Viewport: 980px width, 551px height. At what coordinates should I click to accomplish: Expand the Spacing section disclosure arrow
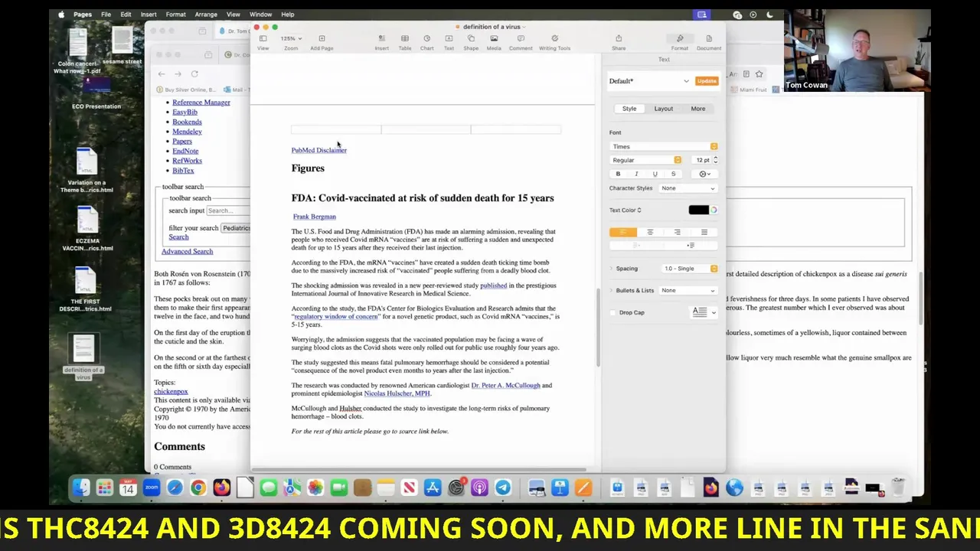[x=612, y=269]
